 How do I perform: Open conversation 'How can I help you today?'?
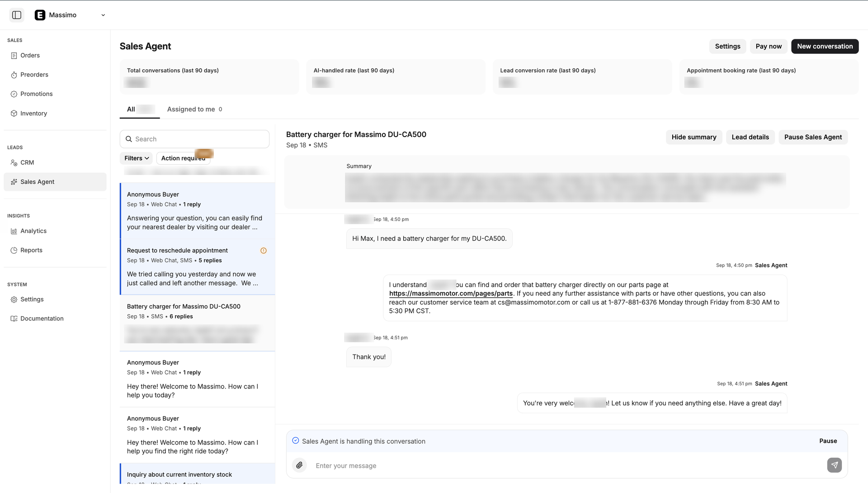tap(198, 379)
